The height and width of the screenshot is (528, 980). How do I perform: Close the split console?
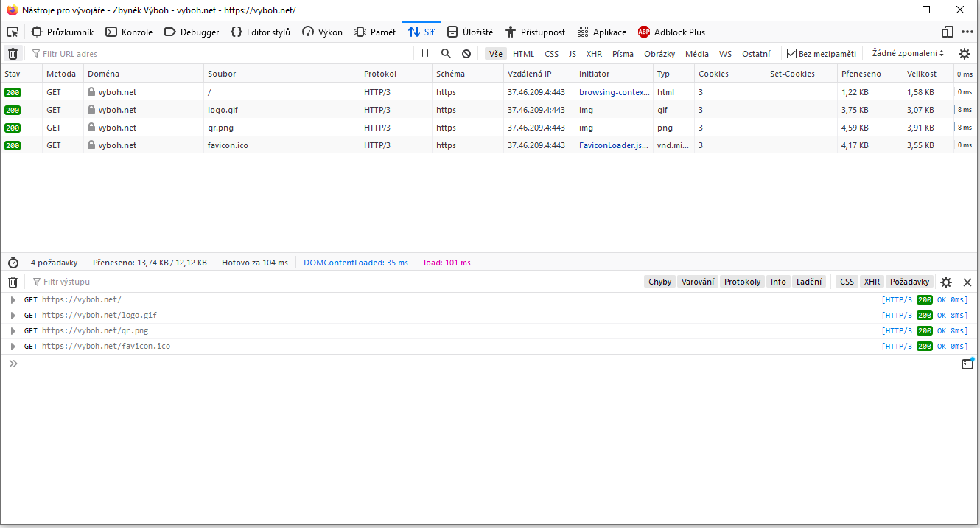pos(967,282)
